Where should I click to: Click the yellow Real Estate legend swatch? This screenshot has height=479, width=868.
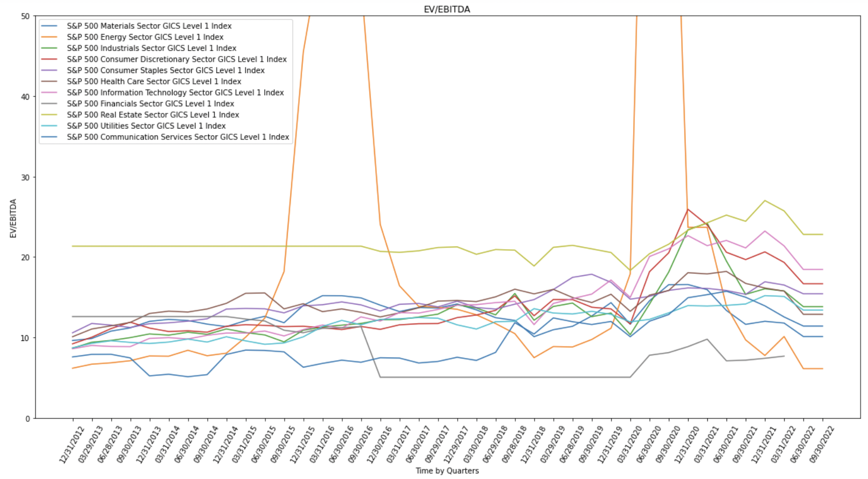coord(49,115)
